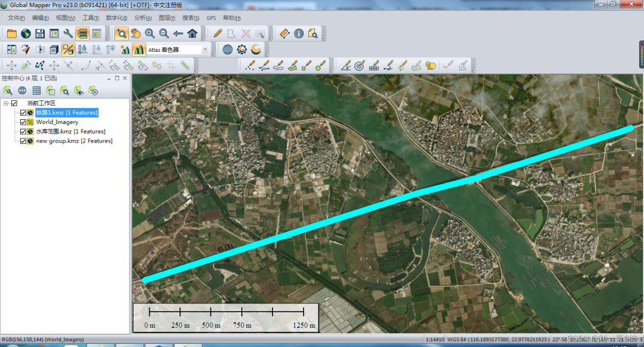Click the three-dots circle icon in Control Center
This screenshot has width=644, height=347.
(22, 91)
